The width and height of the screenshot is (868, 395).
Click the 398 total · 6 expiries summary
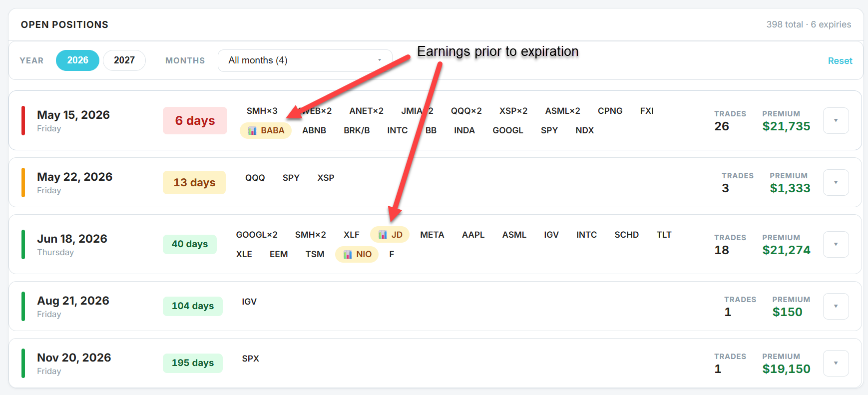[809, 24]
